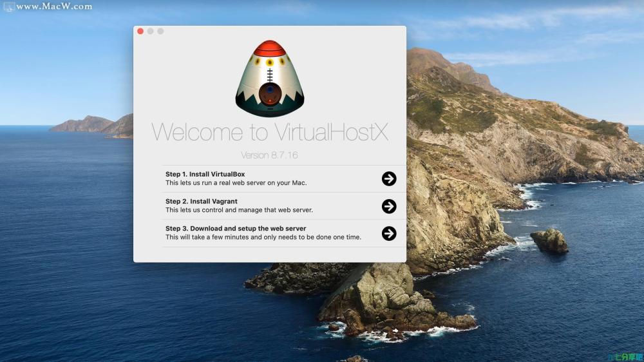Select "Step 2. Install Vagrant" heading
This screenshot has width=644, height=362.
tap(201, 202)
